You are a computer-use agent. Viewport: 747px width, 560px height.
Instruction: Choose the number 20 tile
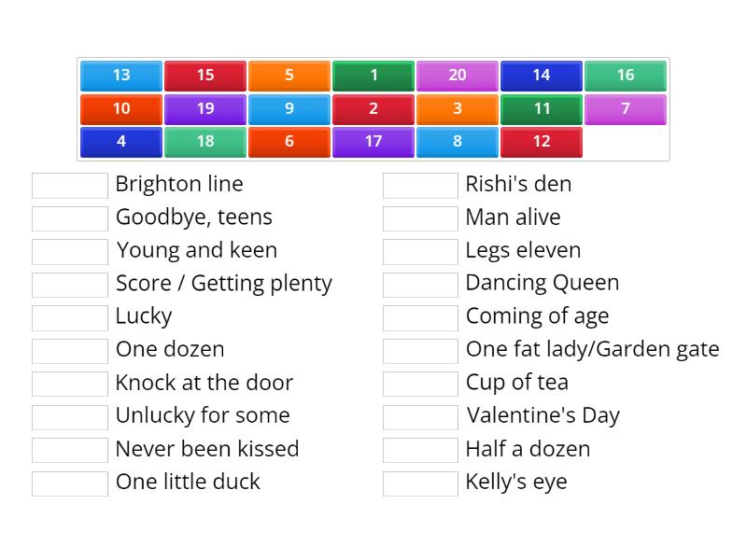pyautogui.click(x=457, y=76)
